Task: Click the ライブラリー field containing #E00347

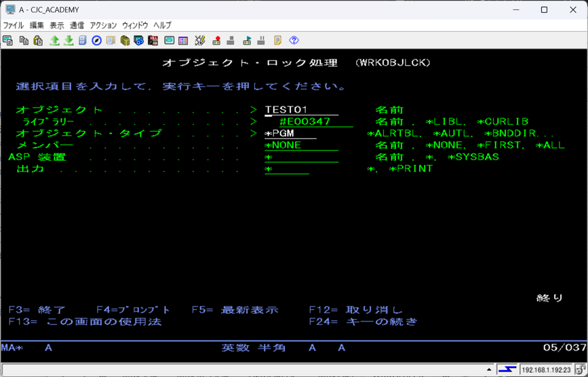Action: tap(316, 122)
